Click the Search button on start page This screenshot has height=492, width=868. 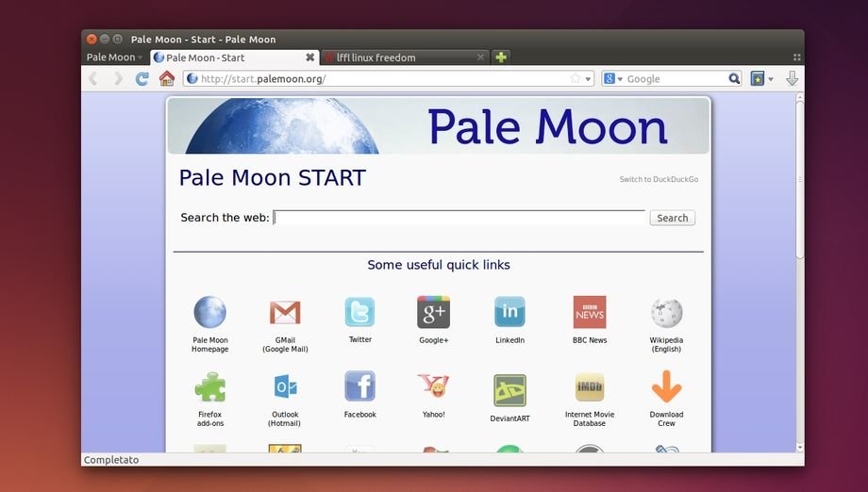click(x=672, y=218)
